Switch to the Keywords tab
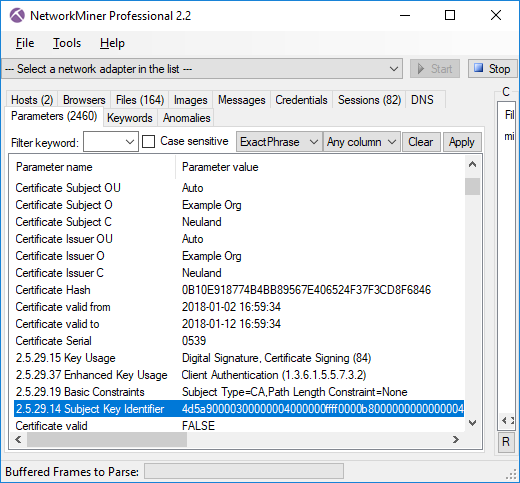 (x=130, y=118)
